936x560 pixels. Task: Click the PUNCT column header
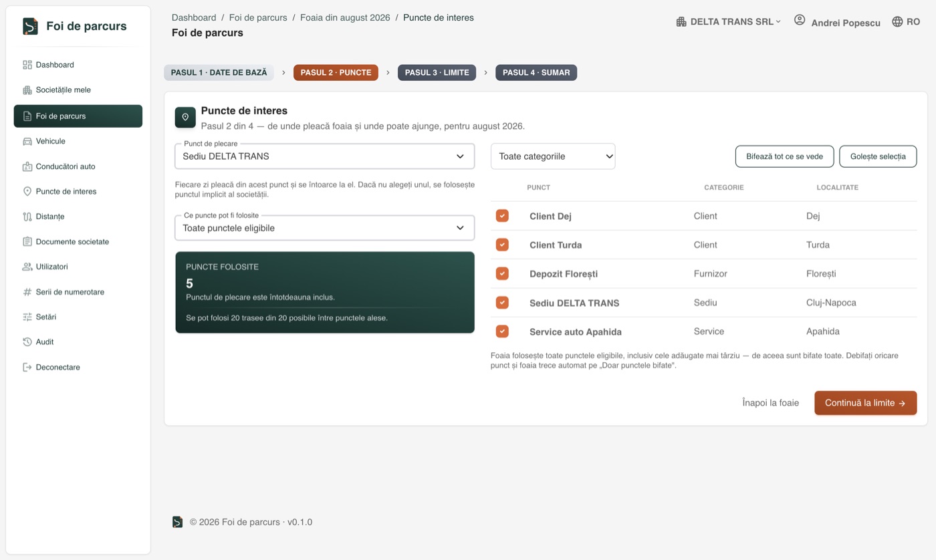pyautogui.click(x=539, y=188)
